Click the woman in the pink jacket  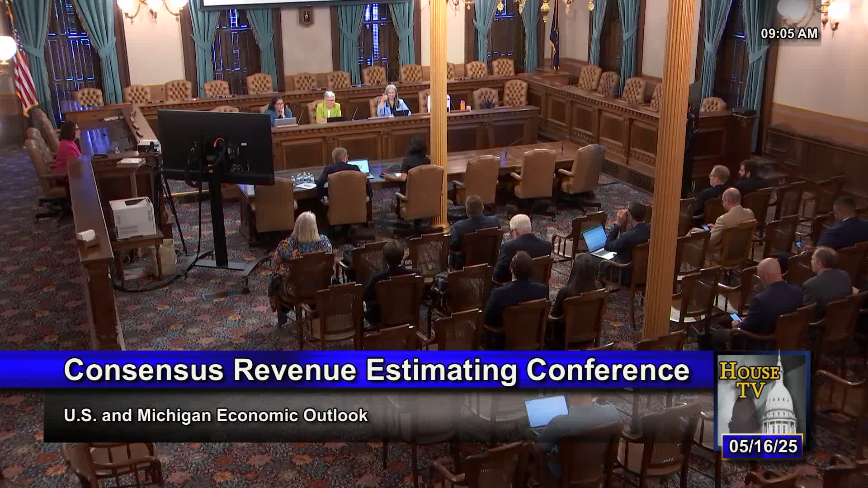(68, 148)
